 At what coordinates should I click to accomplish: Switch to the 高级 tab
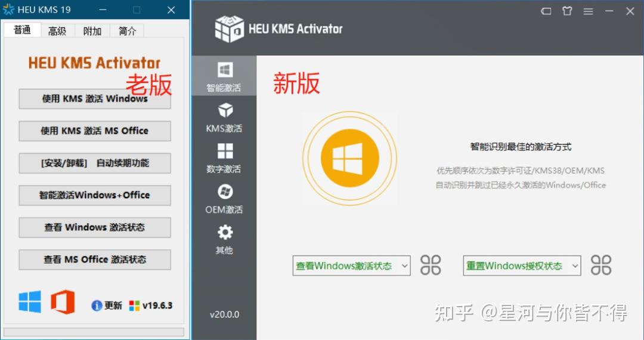(57, 31)
